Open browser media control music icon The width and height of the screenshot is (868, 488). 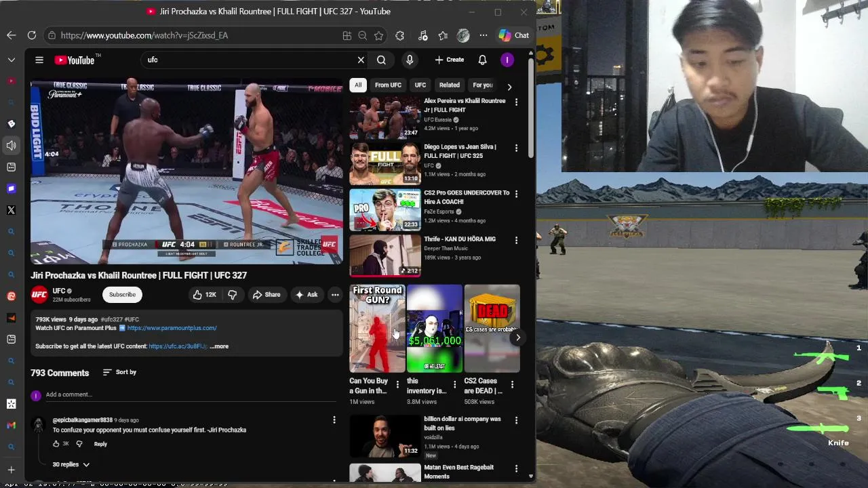pos(422,35)
